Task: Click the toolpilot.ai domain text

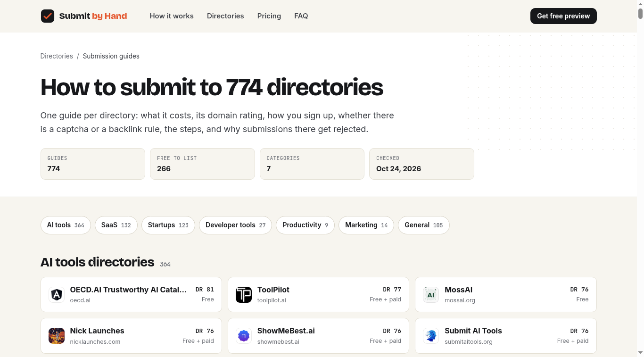Action: 272,300
